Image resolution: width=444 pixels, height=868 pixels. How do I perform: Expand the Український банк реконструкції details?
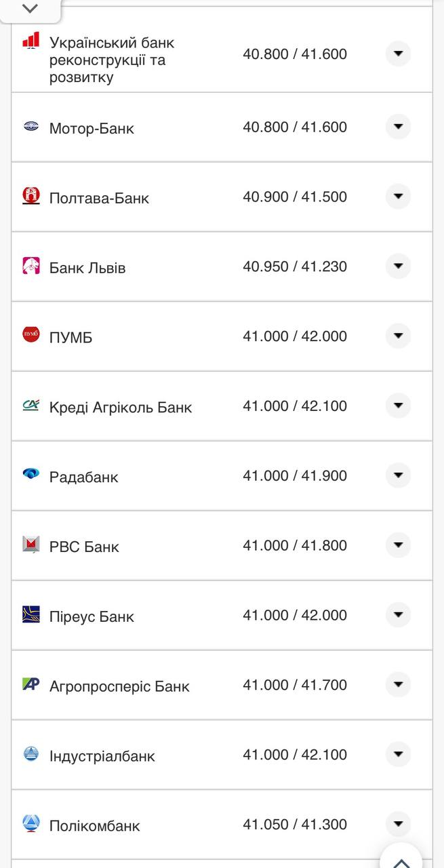point(398,54)
